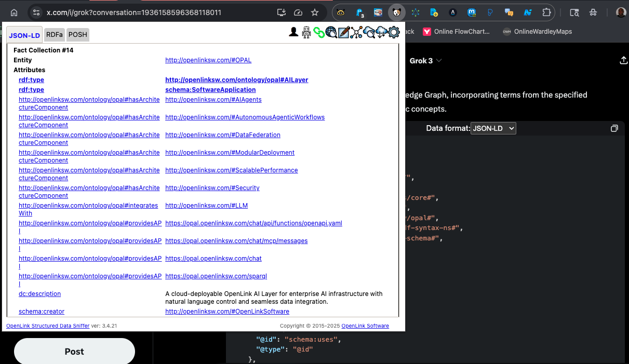
Task: Click the teal triangle graph extension icon
Action: click(416, 12)
